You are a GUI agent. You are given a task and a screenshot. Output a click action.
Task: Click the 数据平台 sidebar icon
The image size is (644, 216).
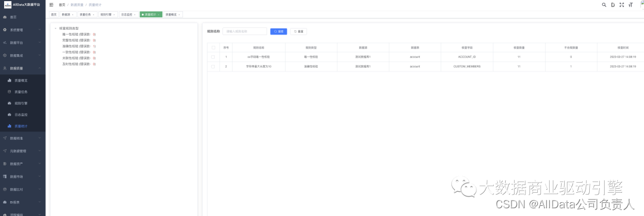click(5, 43)
